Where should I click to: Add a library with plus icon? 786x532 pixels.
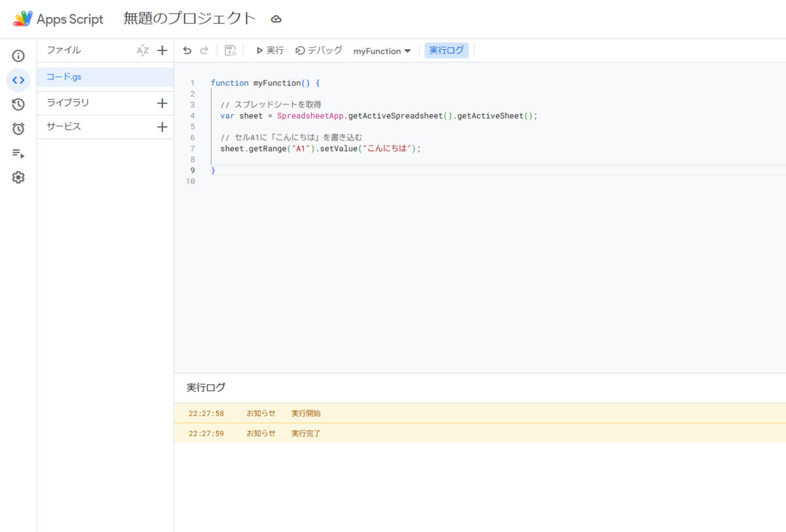[x=162, y=103]
